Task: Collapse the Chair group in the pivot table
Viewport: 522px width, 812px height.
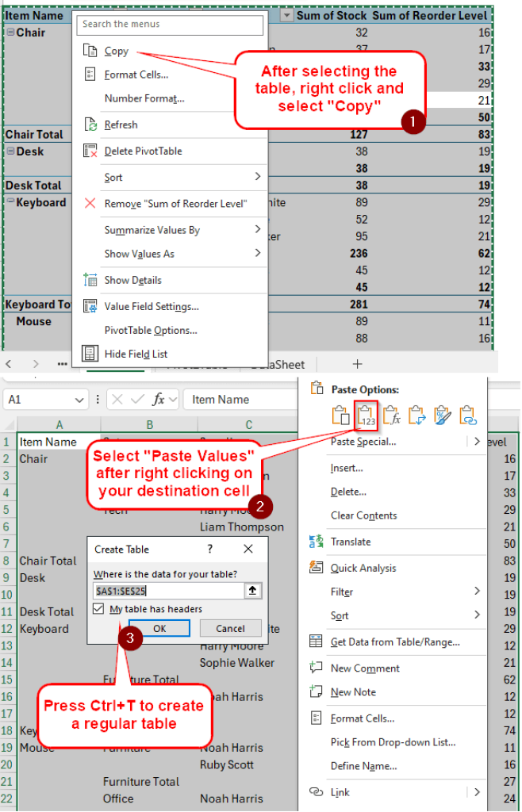Action: (10, 33)
